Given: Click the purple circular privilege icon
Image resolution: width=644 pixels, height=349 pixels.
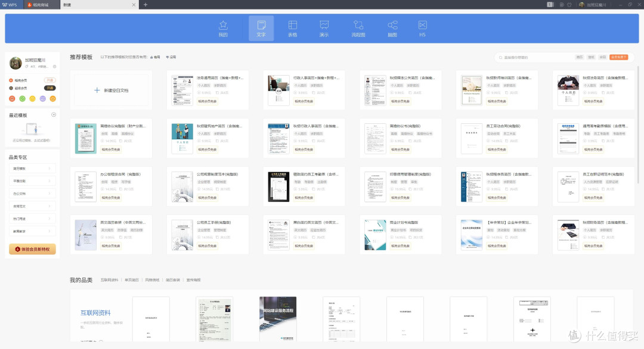Looking at the screenshot, I should tap(43, 98).
